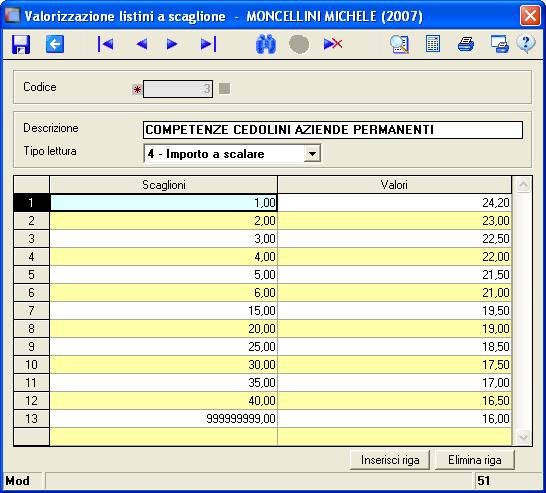
Task: Click value cell 24,20
Action: pos(395,203)
